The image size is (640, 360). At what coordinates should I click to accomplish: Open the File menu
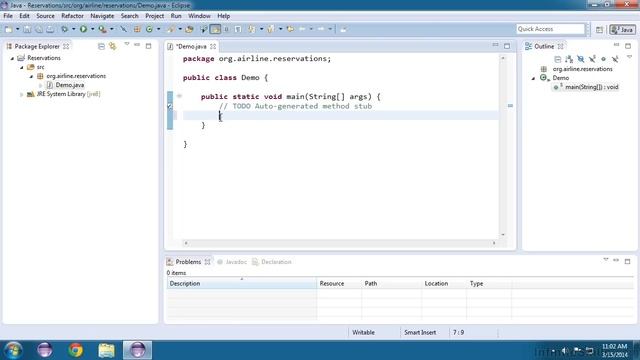pyautogui.click(x=8, y=16)
